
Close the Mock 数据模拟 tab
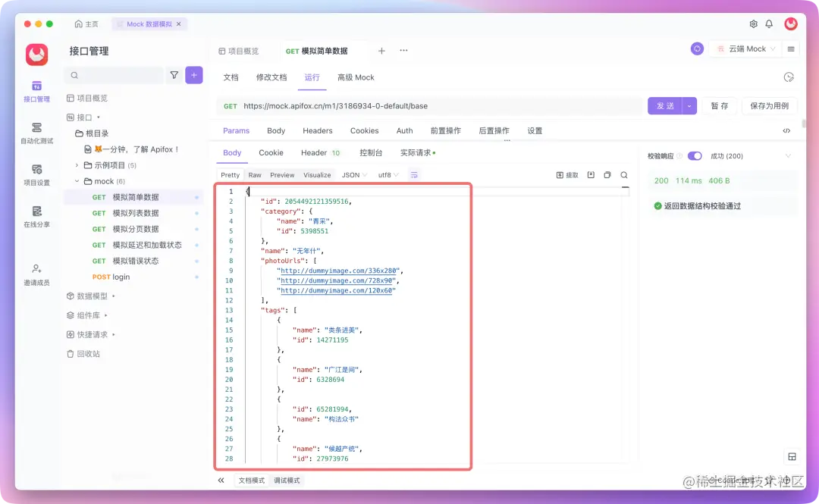[x=179, y=24]
